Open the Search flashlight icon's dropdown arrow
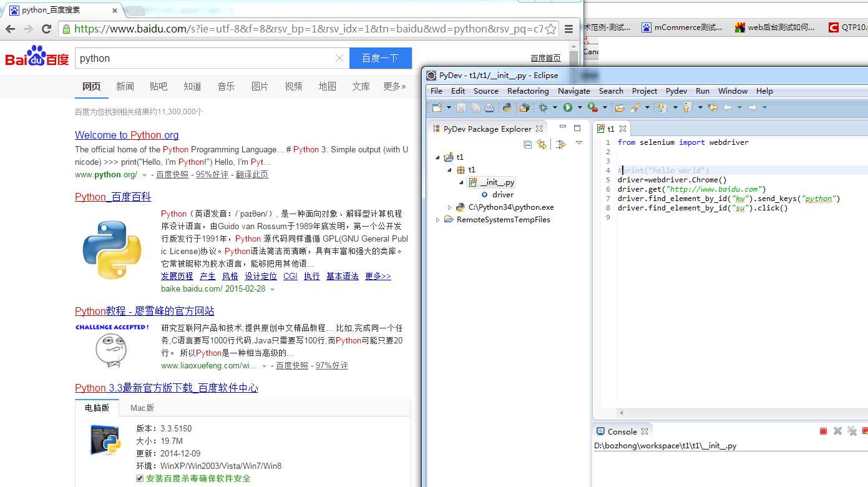 click(647, 107)
